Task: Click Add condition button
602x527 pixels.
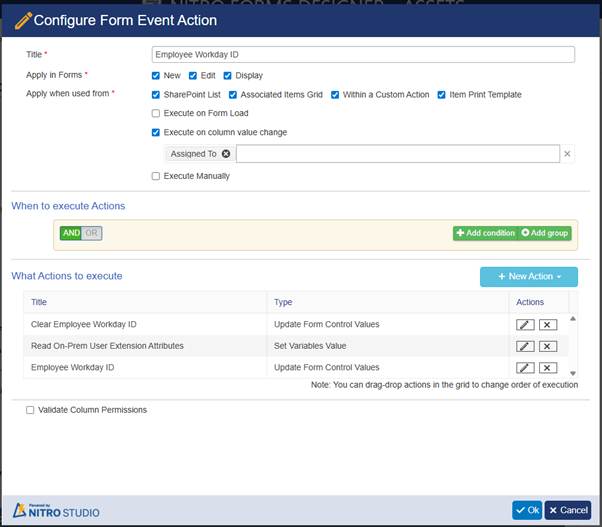Action: pyautogui.click(x=485, y=233)
